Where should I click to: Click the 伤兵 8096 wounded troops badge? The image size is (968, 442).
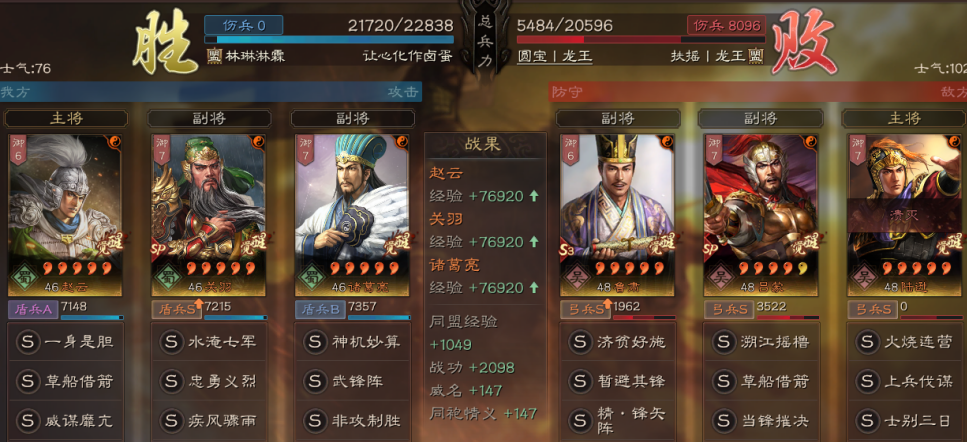[726, 25]
